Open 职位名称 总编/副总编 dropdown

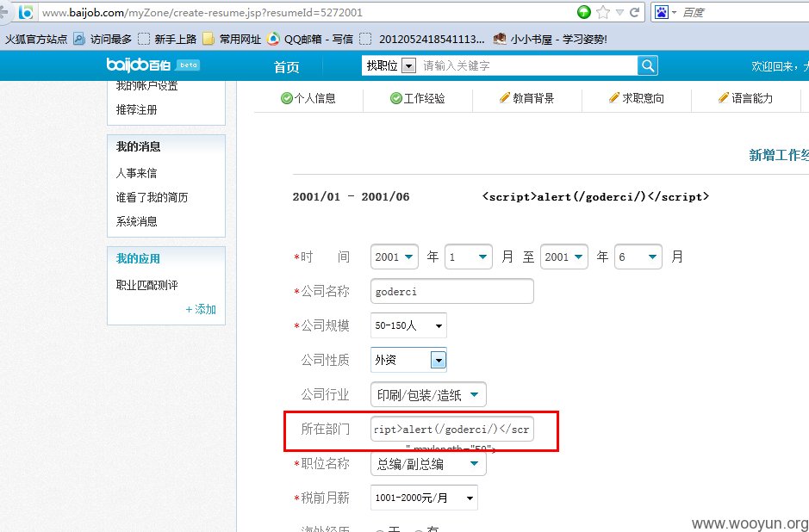point(428,464)
